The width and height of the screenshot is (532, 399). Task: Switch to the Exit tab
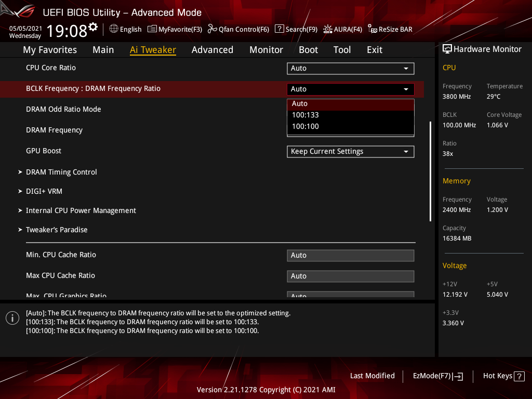coord(375,50)
